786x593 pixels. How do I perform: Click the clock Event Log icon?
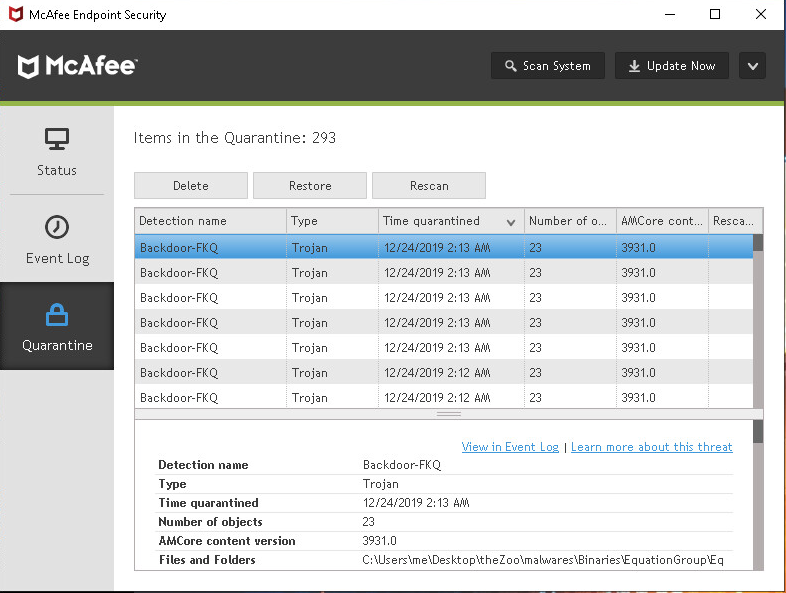tap(57, 227)
